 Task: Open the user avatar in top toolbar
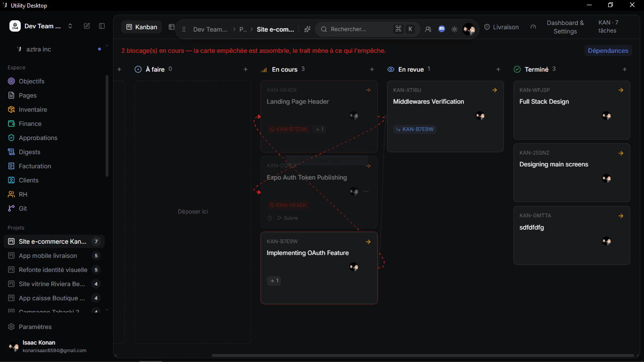click(x=469, y=29)
